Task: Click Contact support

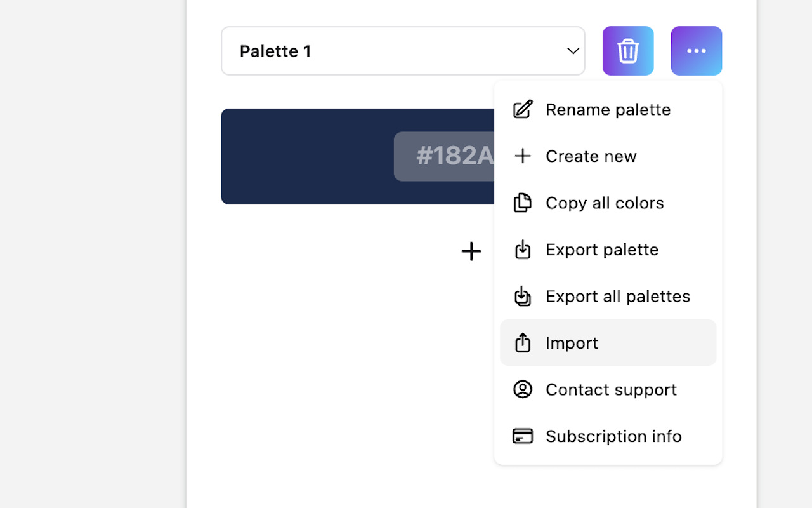Action: (611, 389)
